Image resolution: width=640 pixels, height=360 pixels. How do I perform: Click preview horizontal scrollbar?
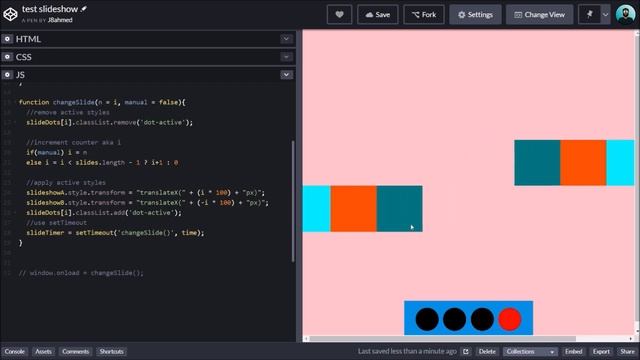[443, 338]
